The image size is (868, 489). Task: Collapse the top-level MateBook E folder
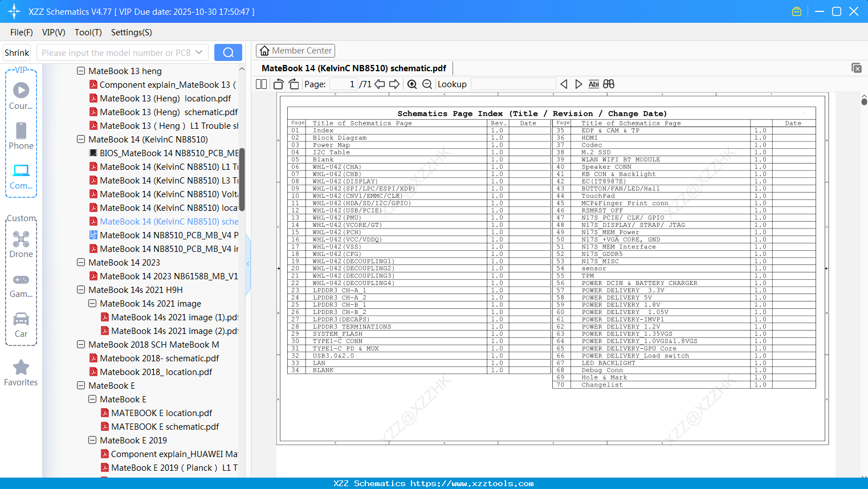point(81,386)
